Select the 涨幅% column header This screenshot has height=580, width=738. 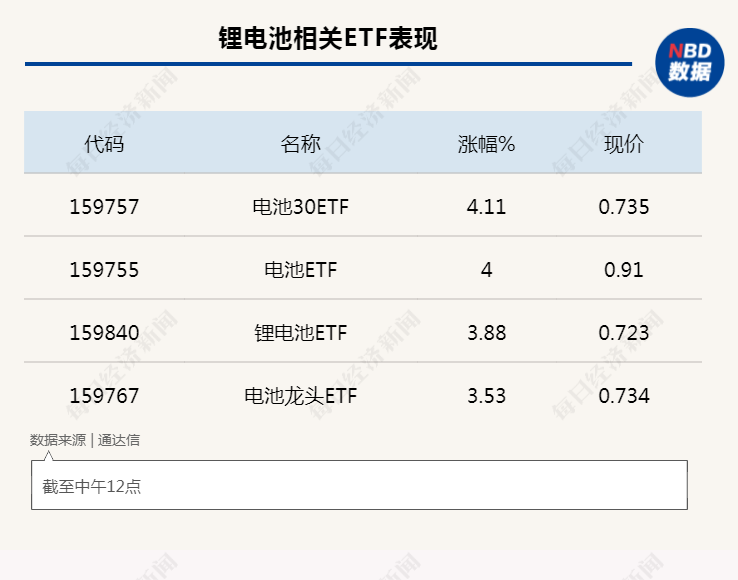point(486,144)
